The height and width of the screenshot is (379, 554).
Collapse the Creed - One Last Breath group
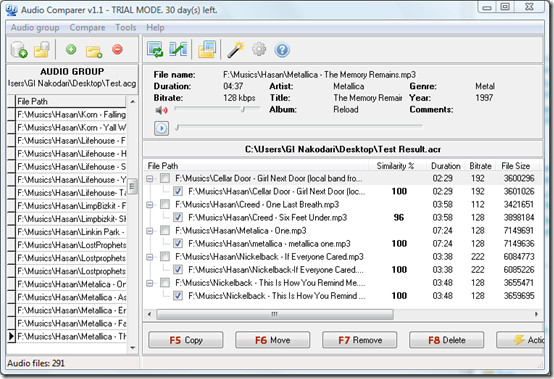tap(150, 205)
